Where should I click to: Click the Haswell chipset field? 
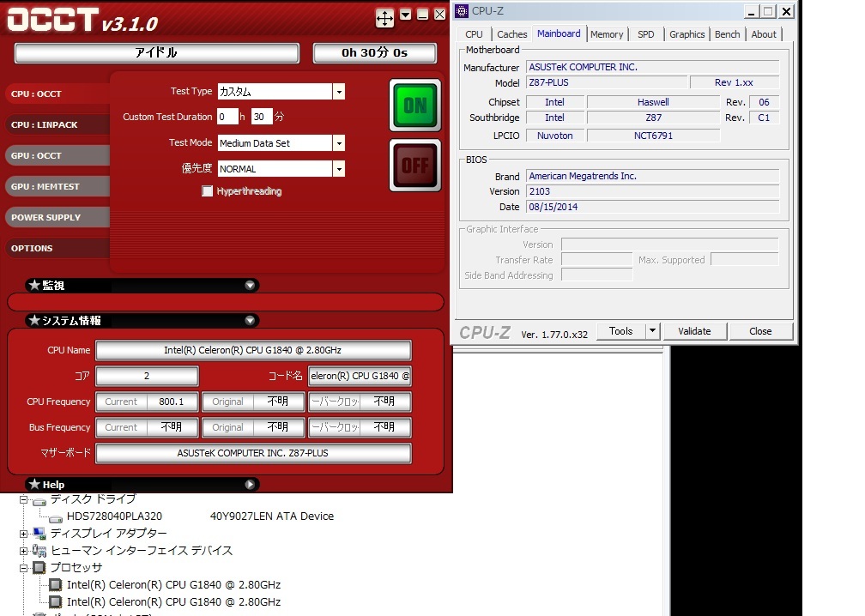click(653, 102)
